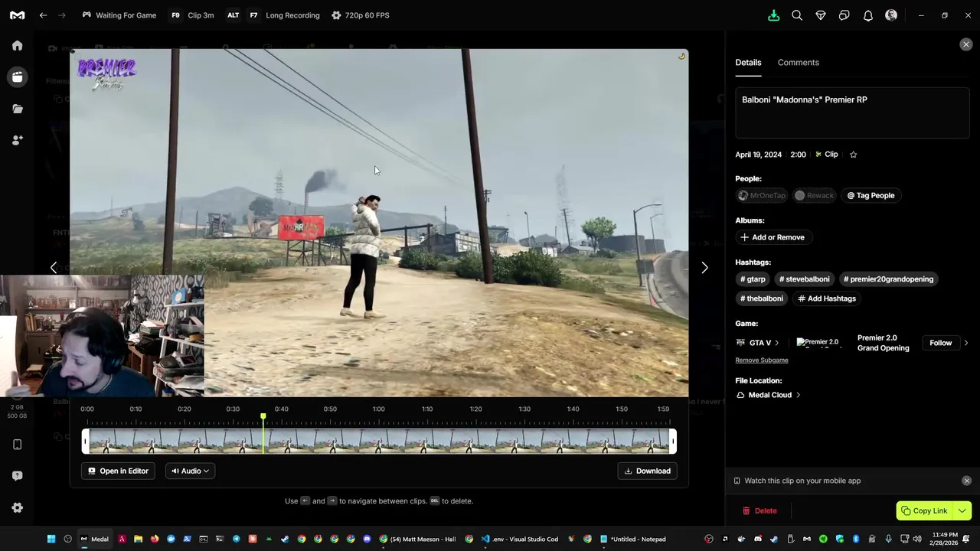Expand the Medal Cloud file location
980x551 pixels.
pos(769,395)
